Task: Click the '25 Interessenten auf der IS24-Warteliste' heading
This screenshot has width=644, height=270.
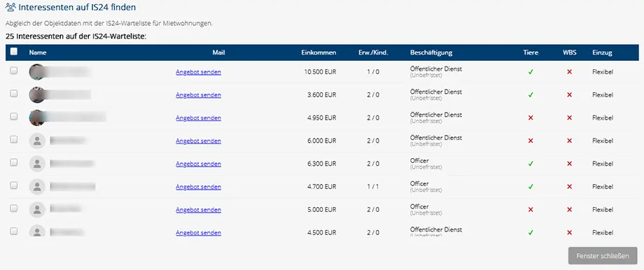Action: (x=76, y=36)
